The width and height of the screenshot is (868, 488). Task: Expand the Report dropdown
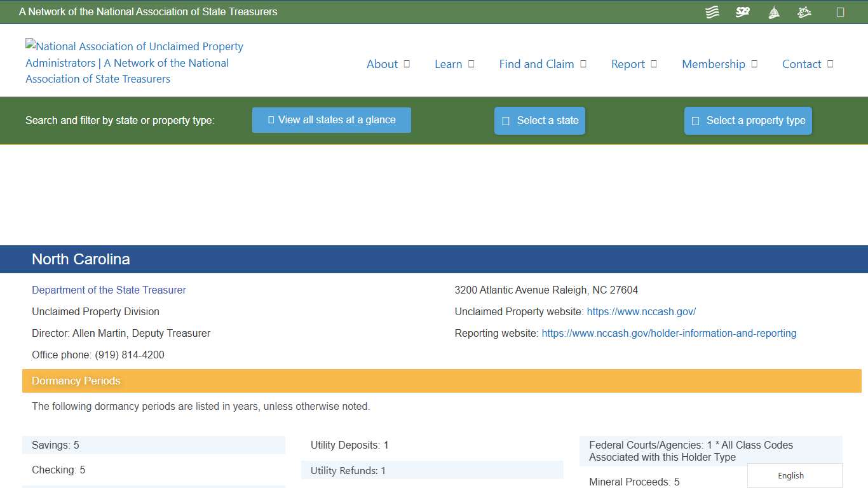[x=654, y=64]
